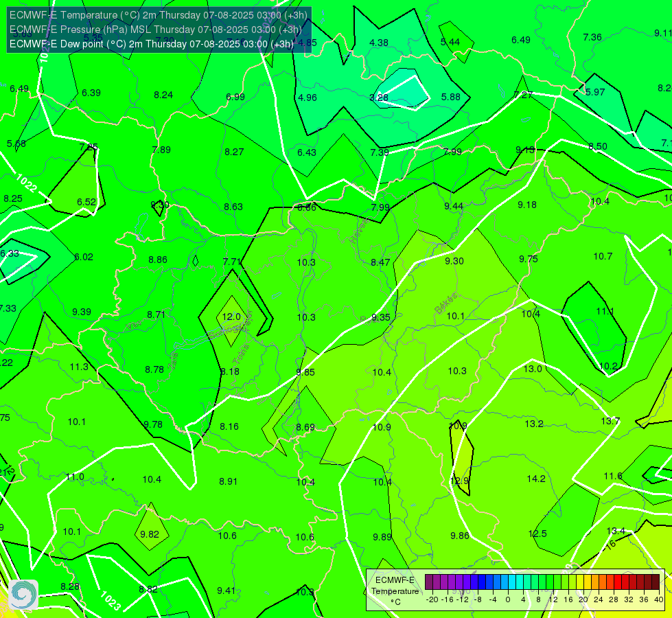The width and height of the screenshot is (672, 618).
Task: Click the map value 8.27
Action: pyautogui.click(x=234, y=152)
